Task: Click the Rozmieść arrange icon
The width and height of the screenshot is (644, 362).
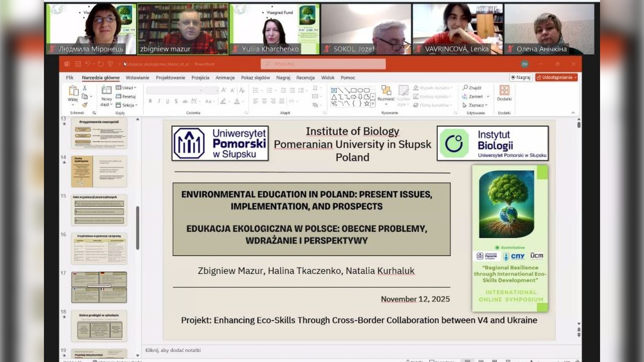Action: pyautogui.click(x=386, y=90)
